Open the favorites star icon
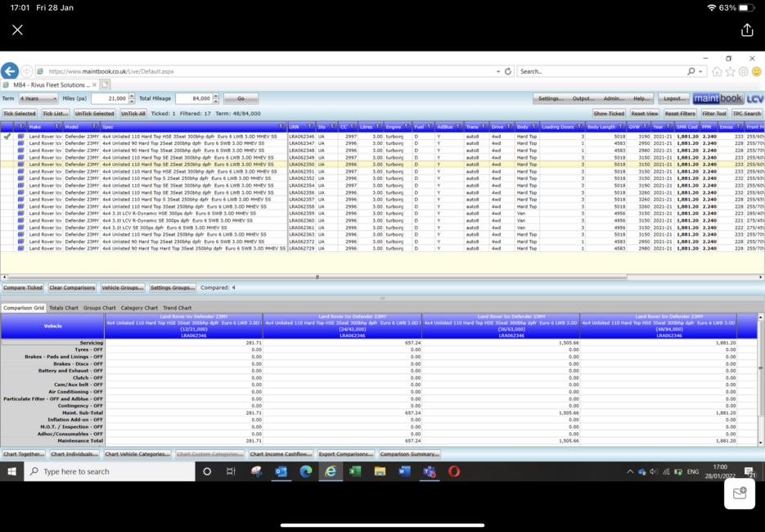This screenshot has width=765, height=532. pyautogui.click(x=730, y=72)
